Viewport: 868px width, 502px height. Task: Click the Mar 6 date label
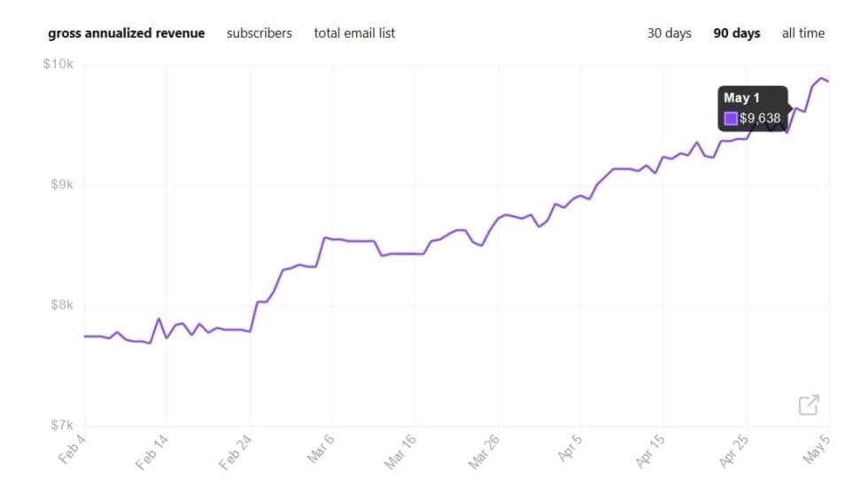[x=321, y=451]
